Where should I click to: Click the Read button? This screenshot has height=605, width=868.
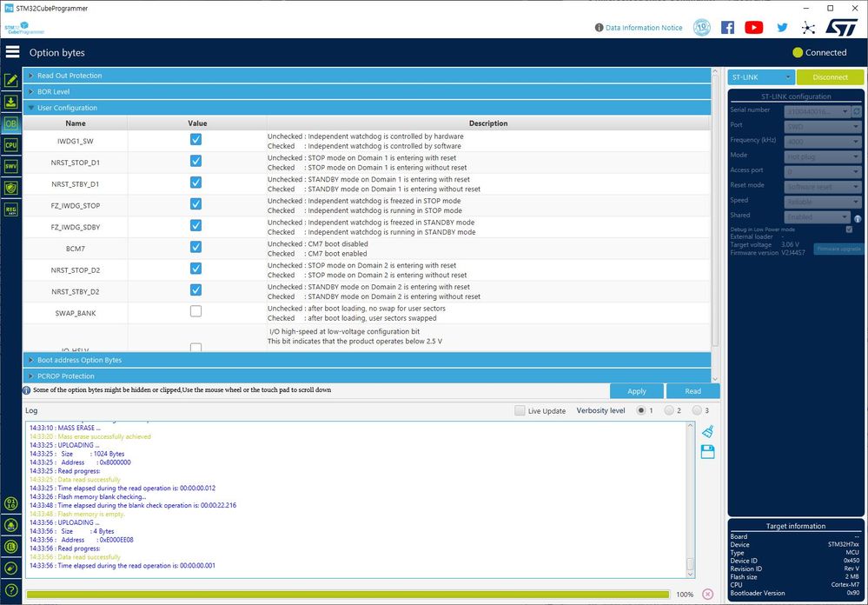(x=693, y=390)
